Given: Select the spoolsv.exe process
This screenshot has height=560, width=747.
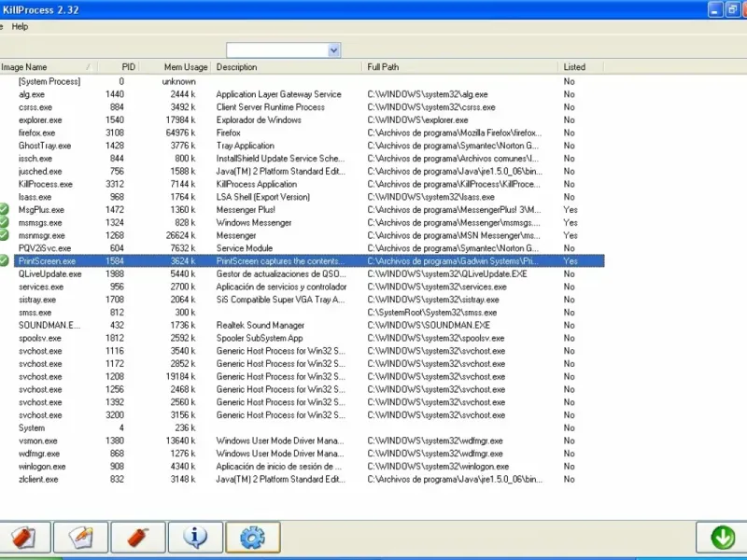Looking at the screenshot, I should [x=40, y=338].
